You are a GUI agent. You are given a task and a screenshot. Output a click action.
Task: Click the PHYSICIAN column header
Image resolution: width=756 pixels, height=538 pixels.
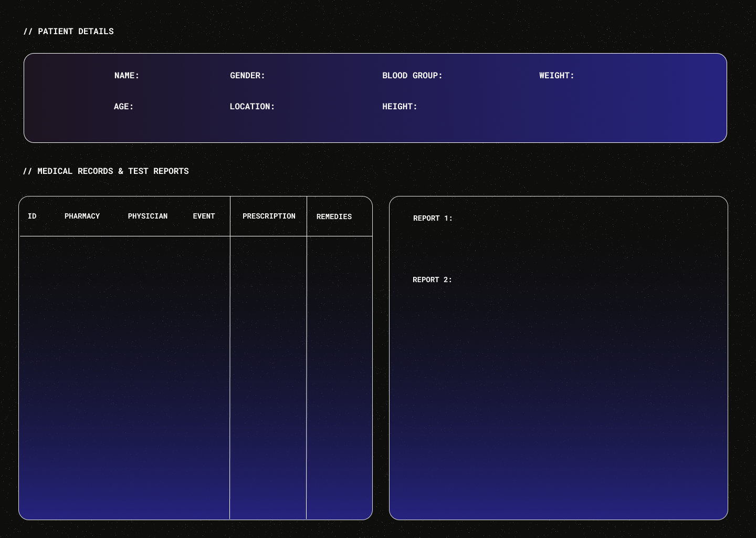coord(148,216)
